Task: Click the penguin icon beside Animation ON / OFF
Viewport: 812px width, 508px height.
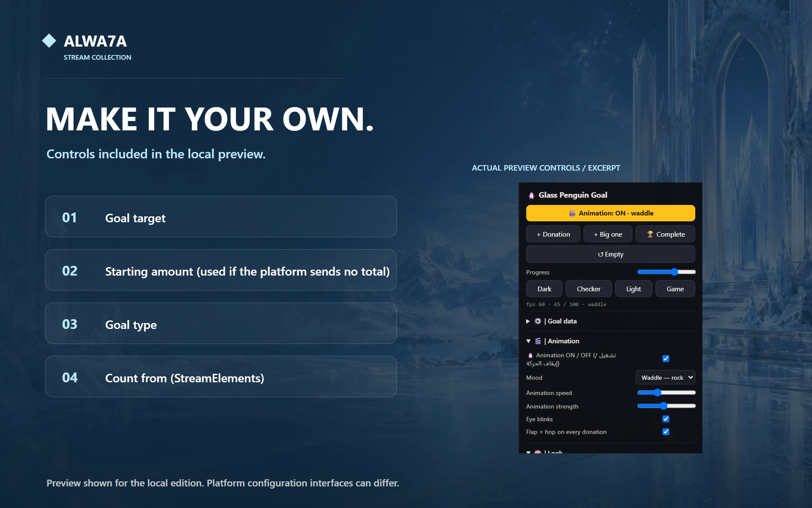Action: 530,356
